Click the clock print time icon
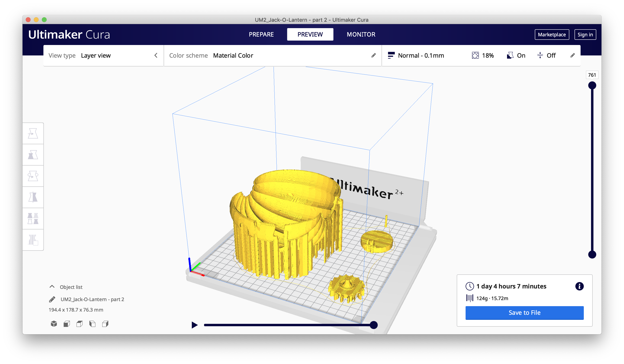This screenshot has height=364, width=624. [469, 286]
